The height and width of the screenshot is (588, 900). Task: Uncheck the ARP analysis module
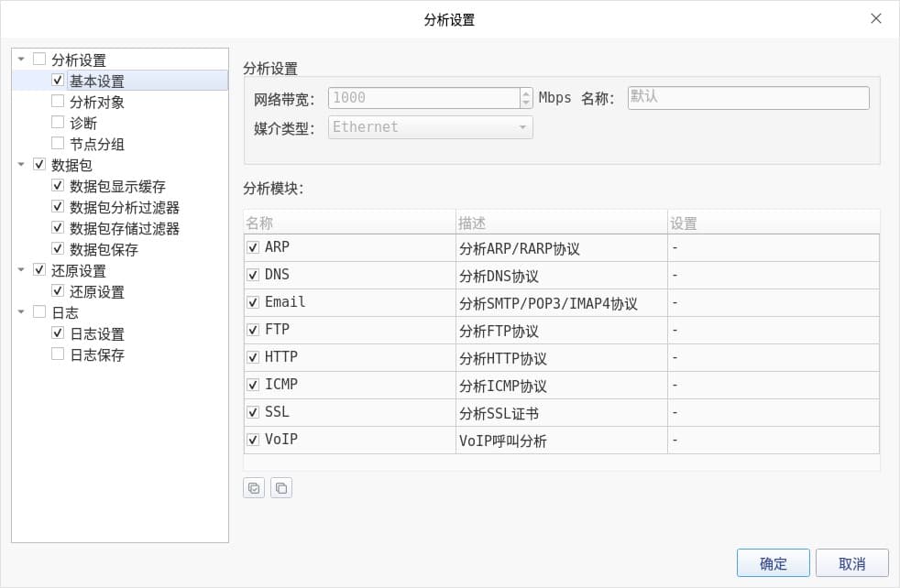pos(253,247)
